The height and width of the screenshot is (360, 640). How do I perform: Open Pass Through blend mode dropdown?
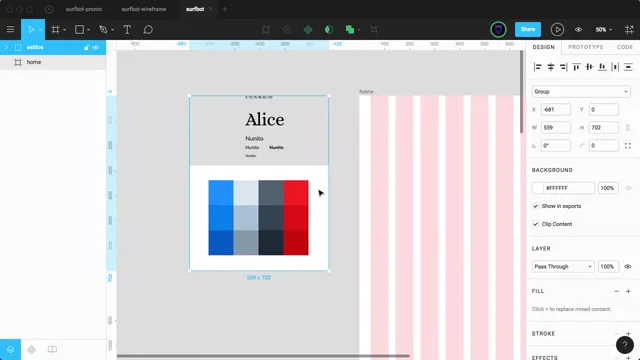pyautogui.click(x=563, y=267)
